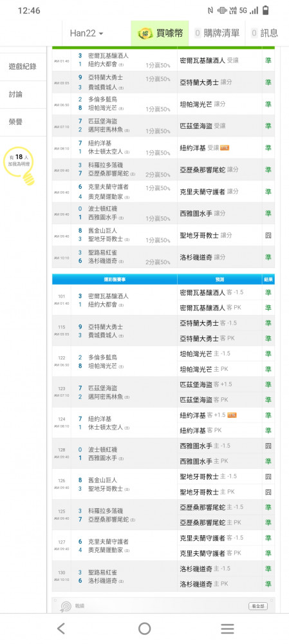Viewport: 289px width, 644px height.
Task: Tap the orange badge beside 紐約洋基 受讓
Action: [x=225, y=148]
